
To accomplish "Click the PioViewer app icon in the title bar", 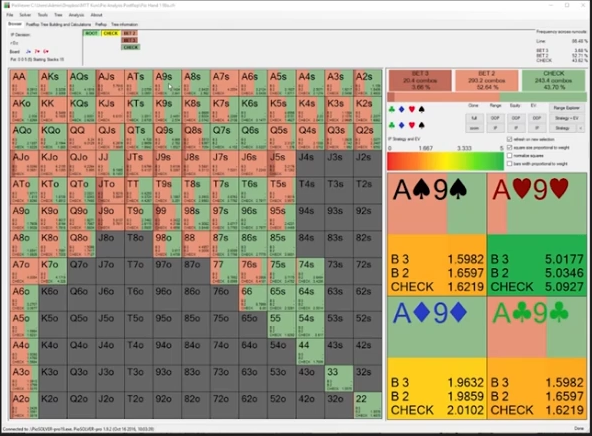I will click(6, 5).
